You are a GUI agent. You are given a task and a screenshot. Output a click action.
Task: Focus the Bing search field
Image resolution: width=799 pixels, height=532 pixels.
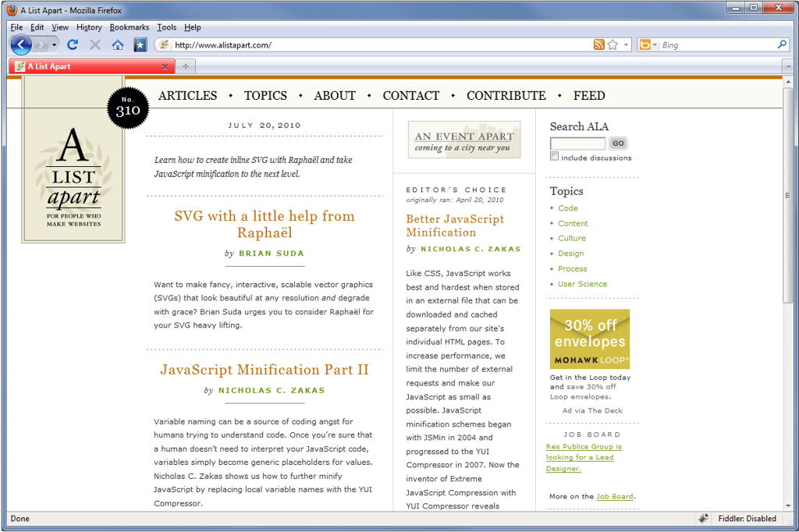[717, 44]
